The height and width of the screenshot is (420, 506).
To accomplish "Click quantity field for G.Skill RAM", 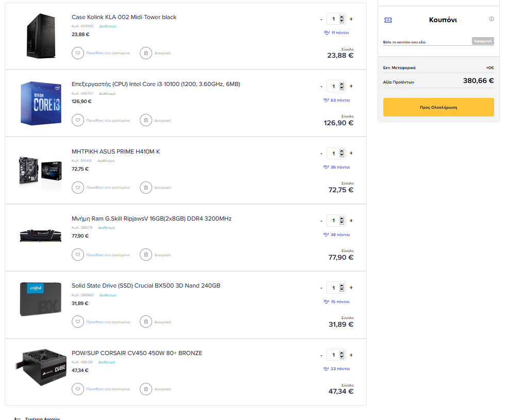I will click(336, 221).
